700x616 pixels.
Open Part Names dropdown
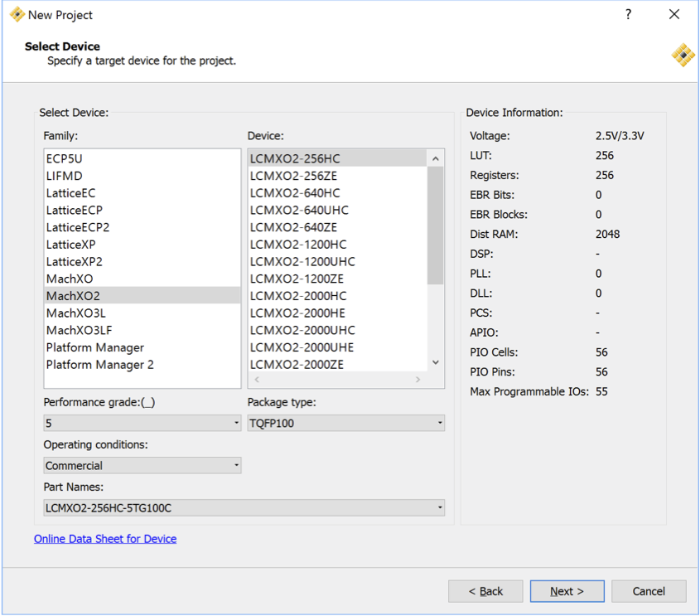click(x=244, y=508)
